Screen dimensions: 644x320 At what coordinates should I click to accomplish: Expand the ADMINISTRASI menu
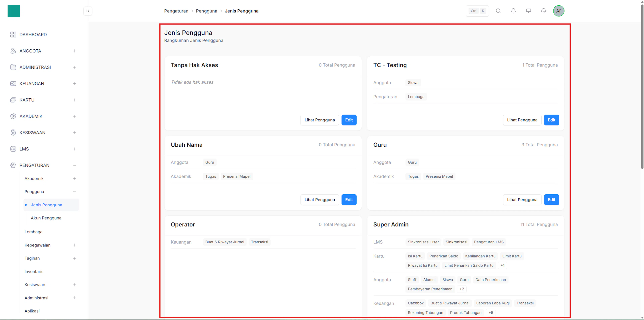pos(74,67)
